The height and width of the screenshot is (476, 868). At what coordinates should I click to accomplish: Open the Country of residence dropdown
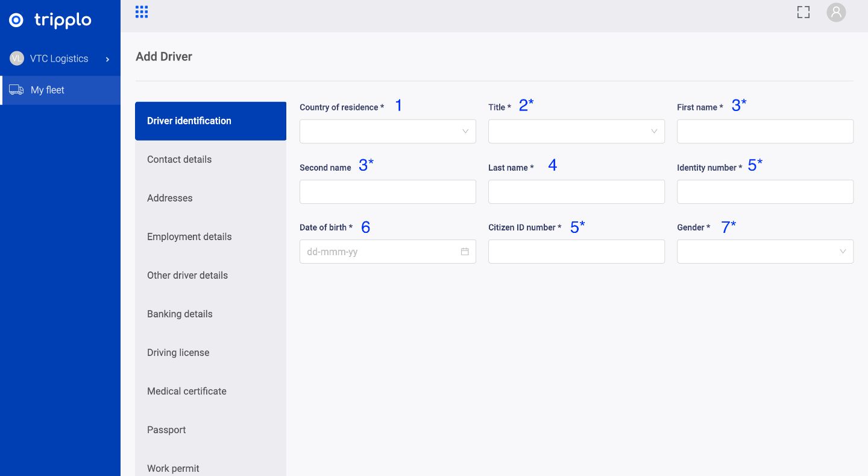point(388,132)
